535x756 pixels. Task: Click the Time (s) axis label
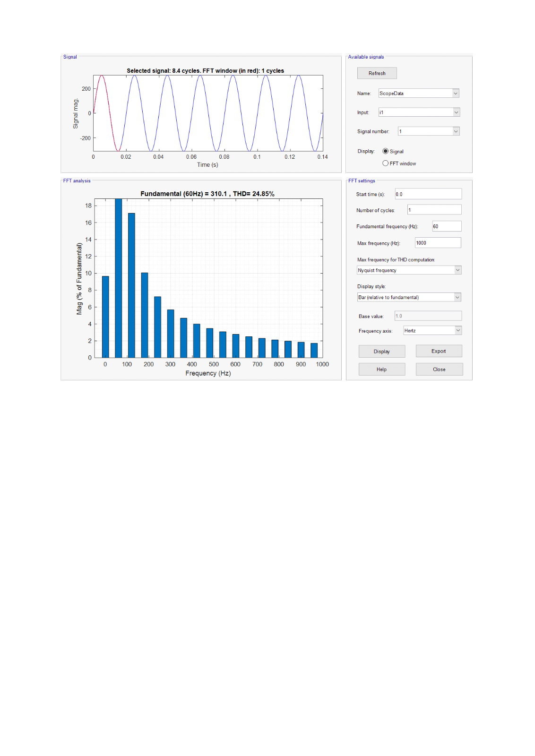(x=207, y=165)
